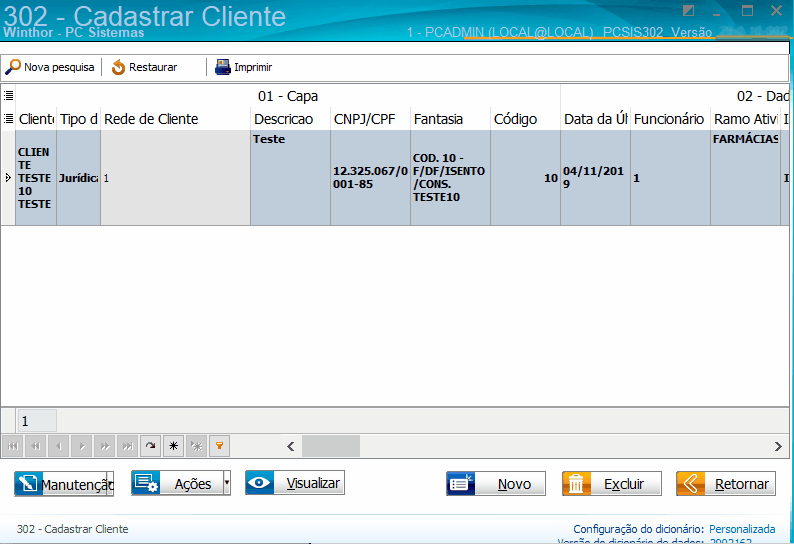794x544 pixels.
Task: Click the curved-arrow navigator button
Action: 150,446
